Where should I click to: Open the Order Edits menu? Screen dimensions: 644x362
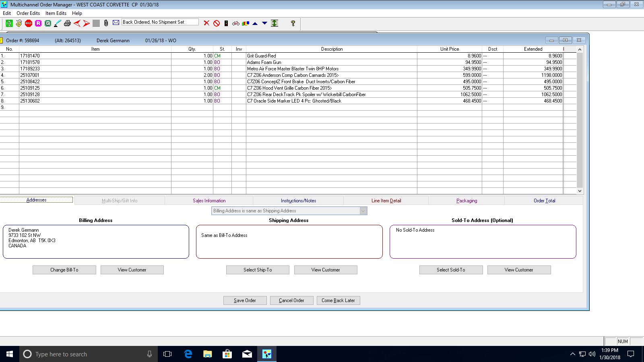(28, 13)
